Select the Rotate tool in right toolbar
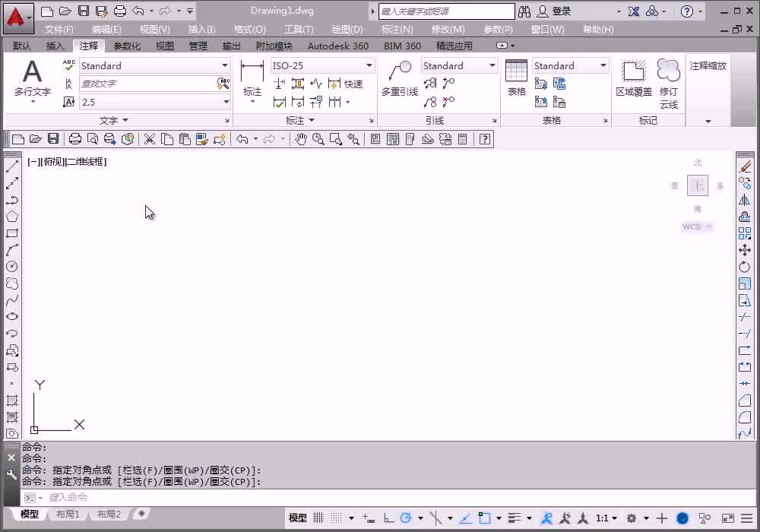The image size is (760, 532). pos(745,267)
